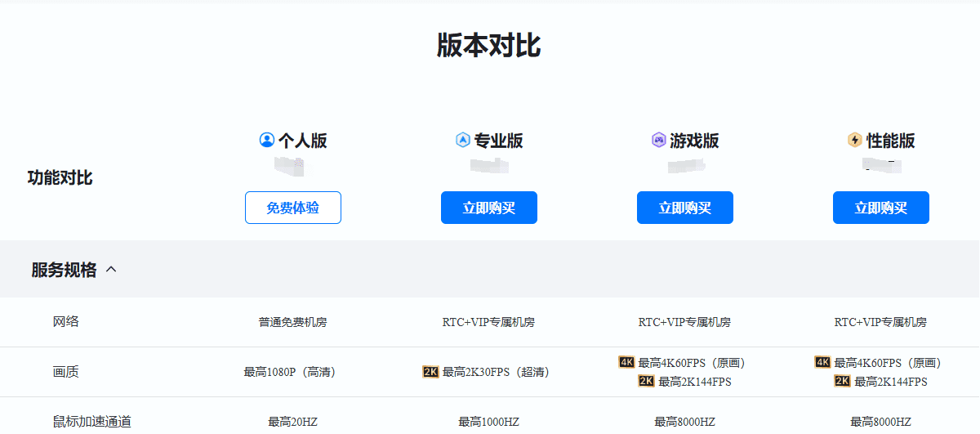This screenshot has height=434, width=980.
Task: Click the 个人版 user icon
Action: 266,141
